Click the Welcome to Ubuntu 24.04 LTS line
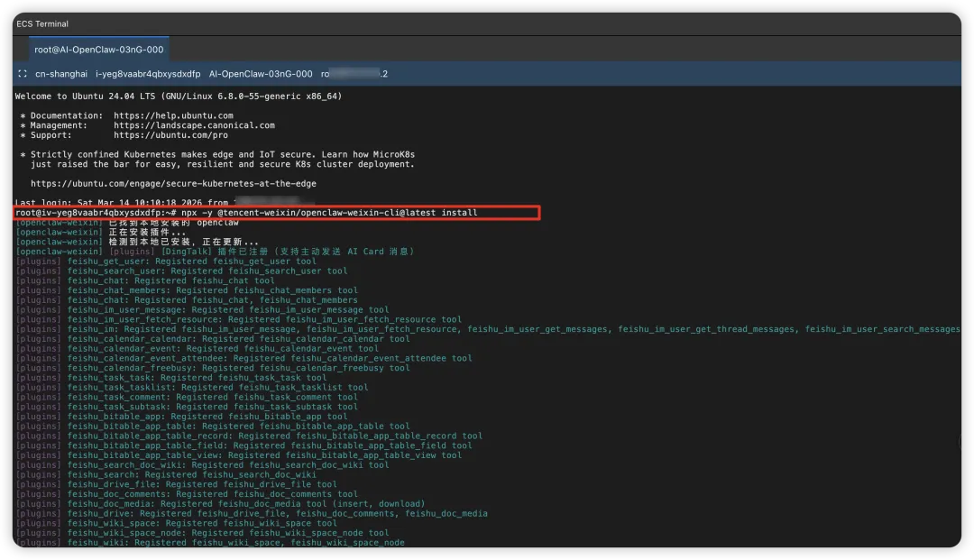This screenshot has width=974, height=560. tap(179, 96)
